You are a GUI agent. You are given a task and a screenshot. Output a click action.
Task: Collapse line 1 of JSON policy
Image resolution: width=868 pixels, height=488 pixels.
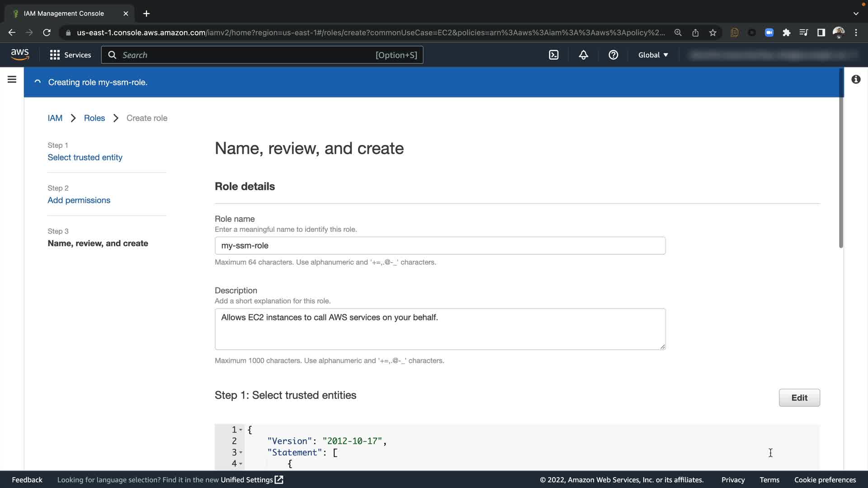pyautogui.click(x=241, y=430)
